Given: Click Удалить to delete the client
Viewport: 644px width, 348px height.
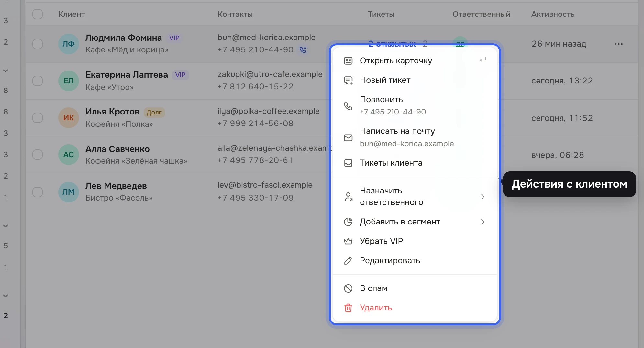Looking at the screenshot, I should pyautogui.click(x=415, y=308).
